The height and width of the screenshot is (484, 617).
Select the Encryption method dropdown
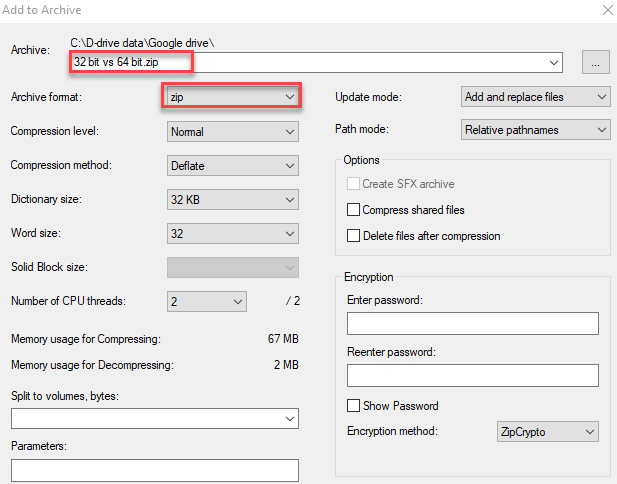(x=546, y=432)
